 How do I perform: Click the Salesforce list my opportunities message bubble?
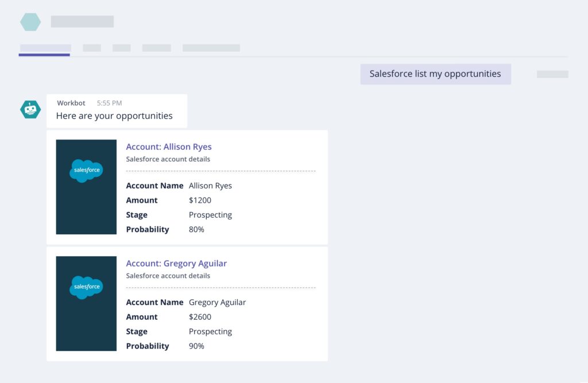[435, 73]
